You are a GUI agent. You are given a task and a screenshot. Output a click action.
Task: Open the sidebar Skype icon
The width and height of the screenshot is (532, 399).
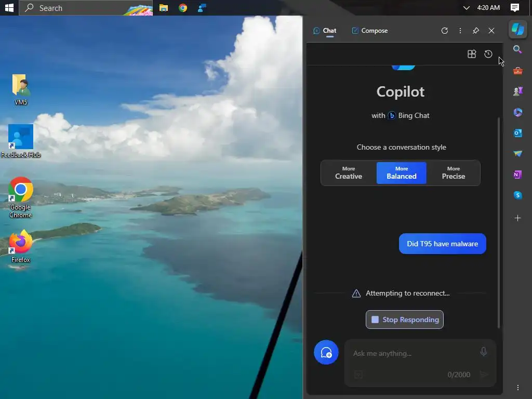[x=518, y=195]
